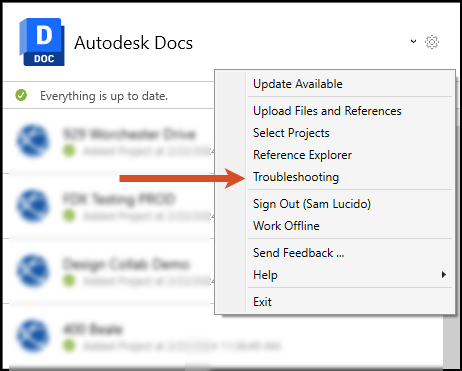Screen dimensions: 462x371
Task: Click the first project's green status dot
Action: 69,151
